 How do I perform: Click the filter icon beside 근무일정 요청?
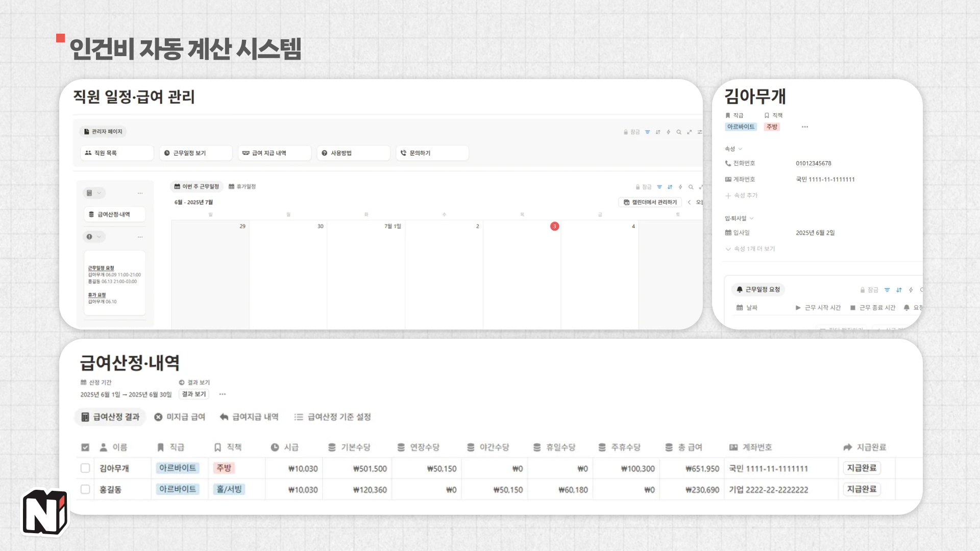887,290
